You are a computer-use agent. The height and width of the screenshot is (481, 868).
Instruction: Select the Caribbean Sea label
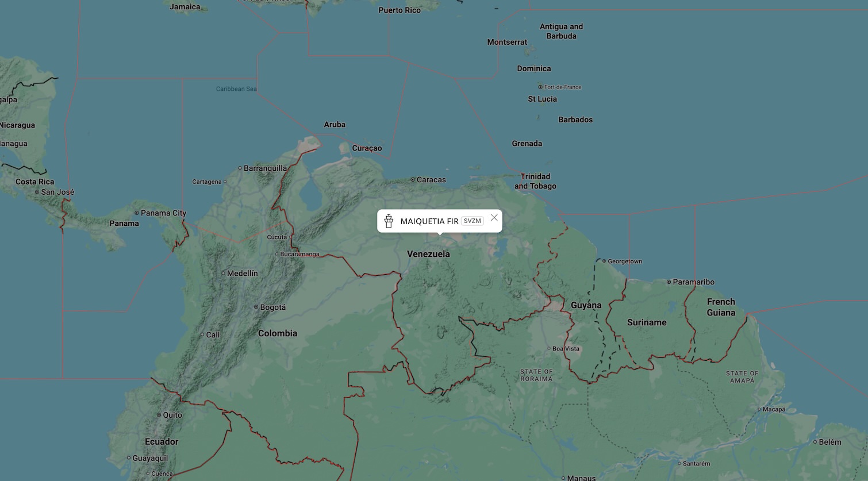tap(236, 89)
